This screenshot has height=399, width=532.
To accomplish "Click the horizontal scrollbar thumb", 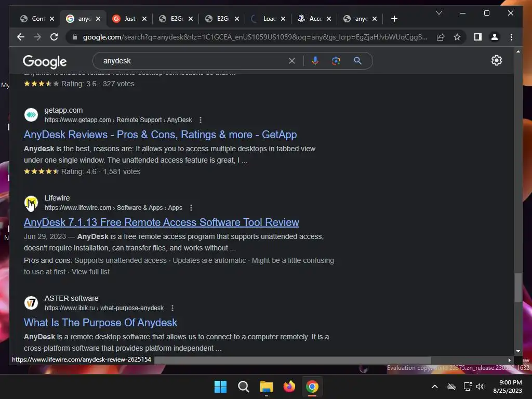I will (292, 360).
